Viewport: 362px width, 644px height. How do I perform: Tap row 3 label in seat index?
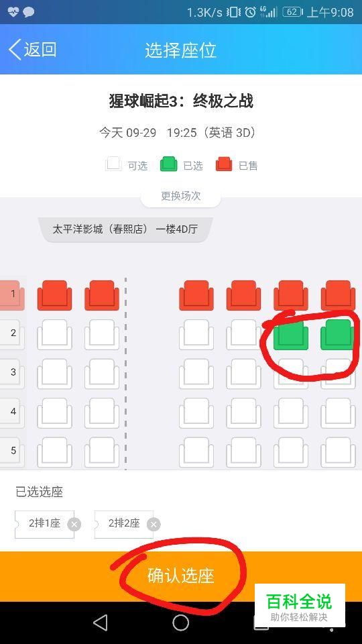(13, 372)
